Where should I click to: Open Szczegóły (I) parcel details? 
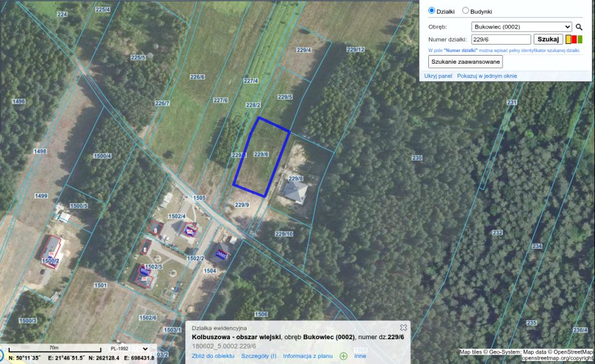coord(259,356)
